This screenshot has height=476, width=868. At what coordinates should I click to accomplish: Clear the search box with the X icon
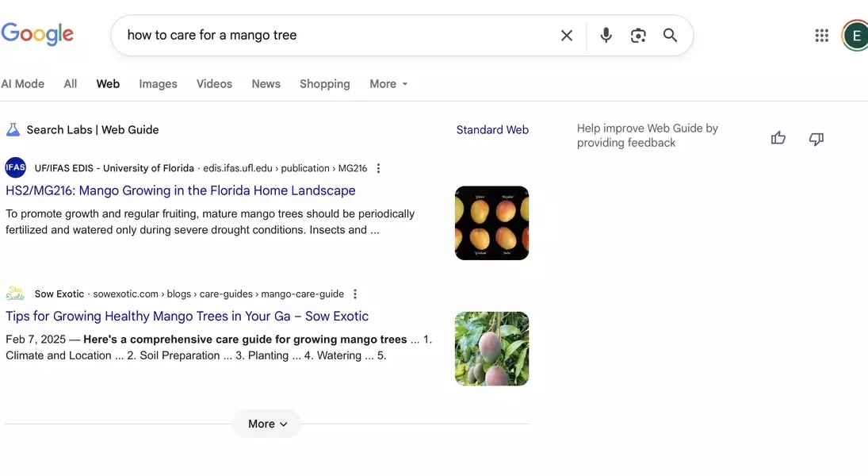[x=567, y=36]
